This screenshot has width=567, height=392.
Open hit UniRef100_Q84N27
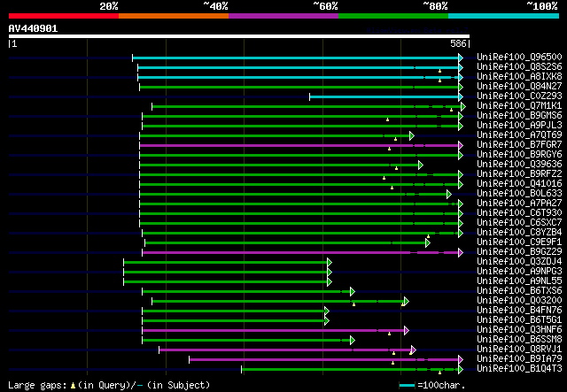(x=519, y=87)
